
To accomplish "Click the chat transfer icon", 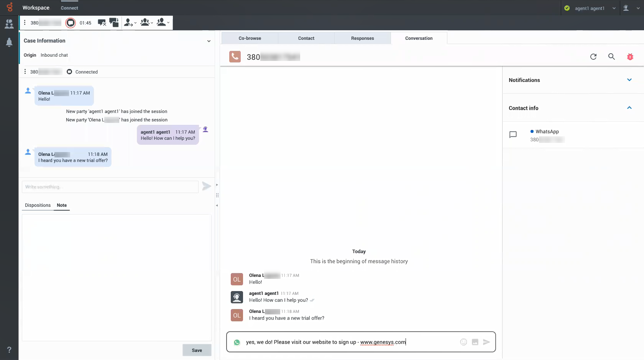I will coord(114,23).
